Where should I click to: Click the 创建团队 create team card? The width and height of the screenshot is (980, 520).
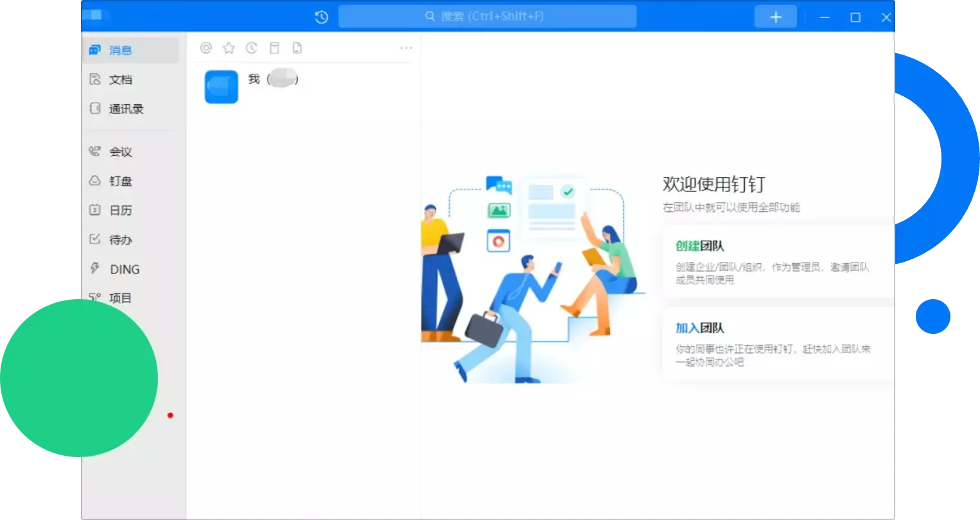pyautogui.click(x=778, y=262)
